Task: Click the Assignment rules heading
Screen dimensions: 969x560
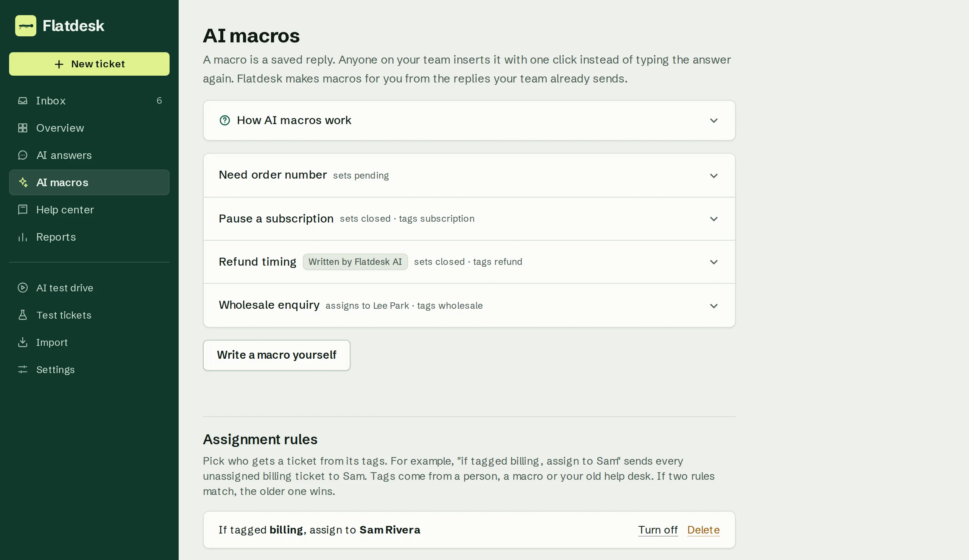Action: click(260, 439)
